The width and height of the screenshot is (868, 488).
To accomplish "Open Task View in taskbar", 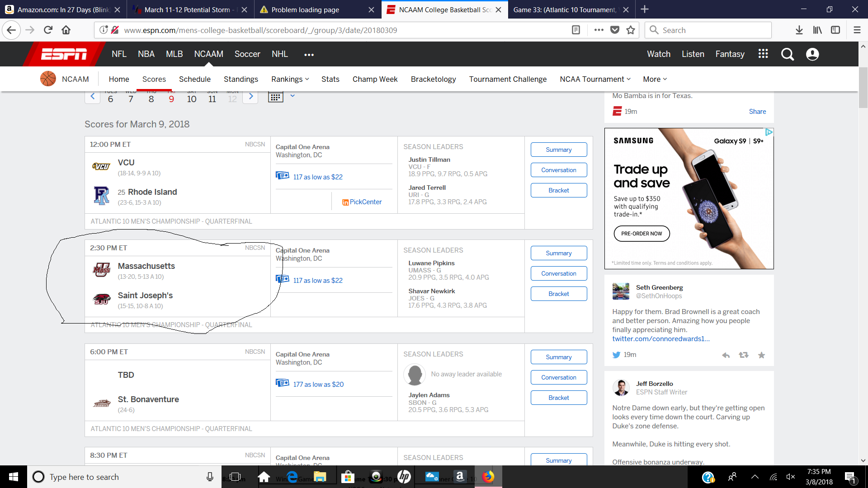I will click(x=235, y=477).
